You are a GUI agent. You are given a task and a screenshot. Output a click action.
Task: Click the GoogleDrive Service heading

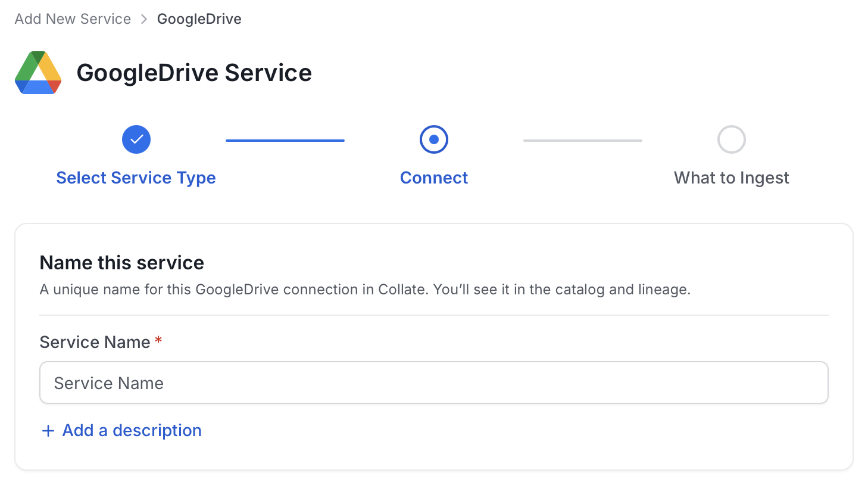[x=194, y=73]
